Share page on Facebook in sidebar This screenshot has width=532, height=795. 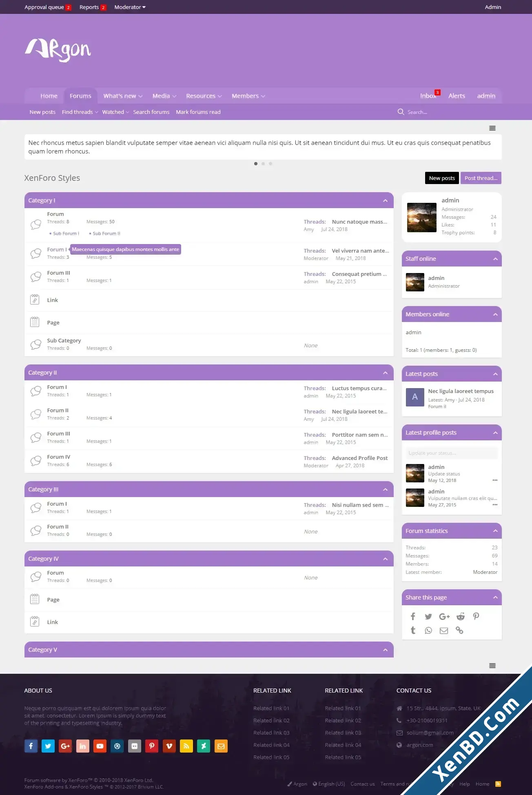[413, 616]
